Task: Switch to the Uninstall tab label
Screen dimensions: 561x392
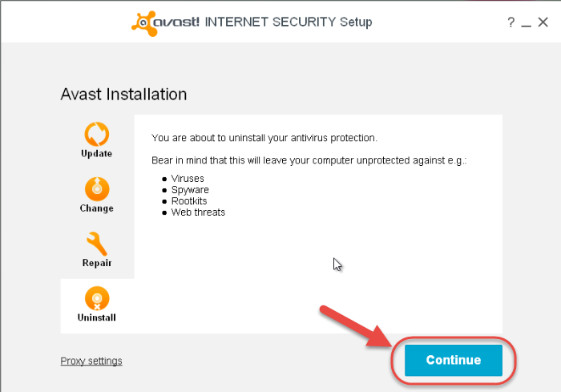Action: [x=97, y=317]
